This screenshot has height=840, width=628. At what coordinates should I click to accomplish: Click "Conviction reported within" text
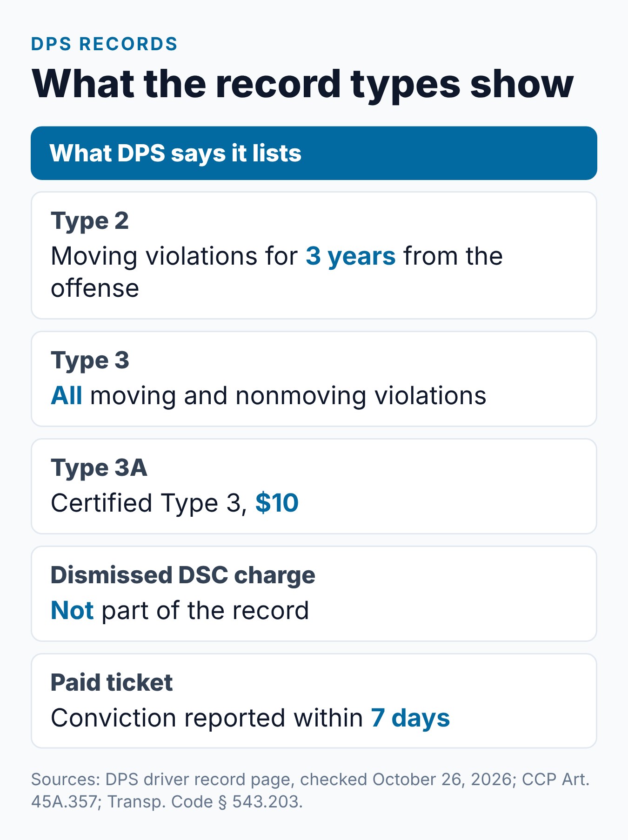(207, 718)
